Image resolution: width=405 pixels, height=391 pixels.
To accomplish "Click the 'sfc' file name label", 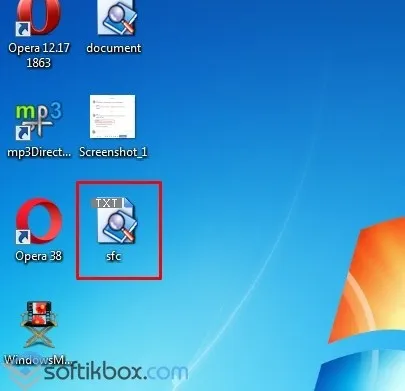I will click(x=113, y=256).
